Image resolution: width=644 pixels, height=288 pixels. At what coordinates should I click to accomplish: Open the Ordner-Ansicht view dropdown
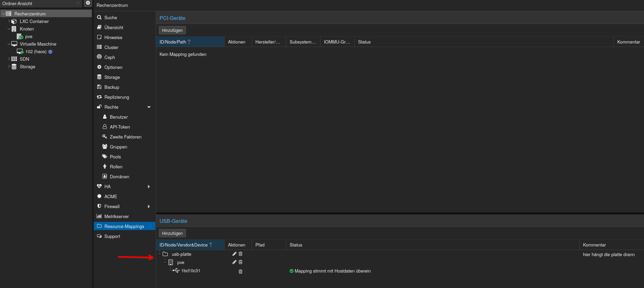pos(41,3)
